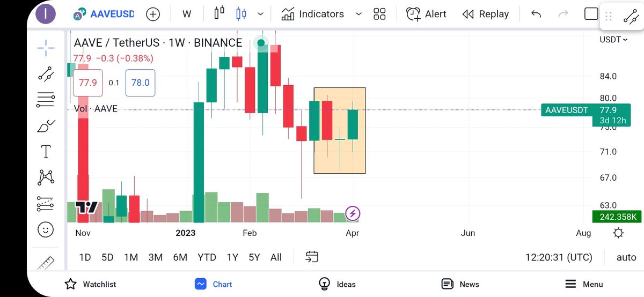The height and width of the screenshot is (297, 644).
Task: Click the add symbol plus icon
Action: [x=153, y=14]
